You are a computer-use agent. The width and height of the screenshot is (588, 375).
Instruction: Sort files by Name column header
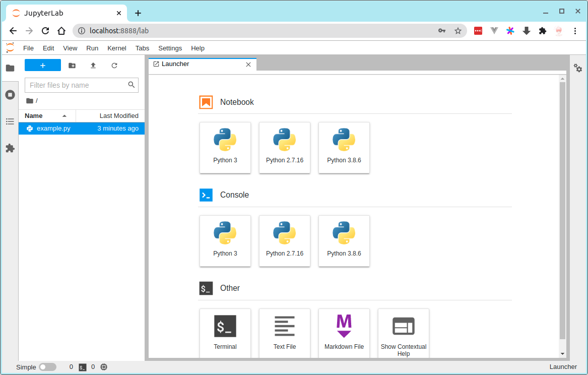[x=47, y=116]
